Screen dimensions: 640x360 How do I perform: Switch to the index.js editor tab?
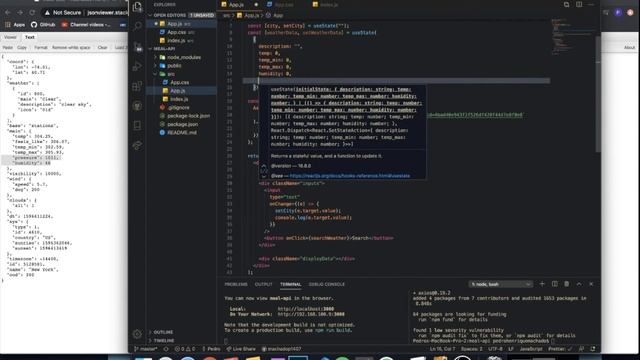point(329,4)
